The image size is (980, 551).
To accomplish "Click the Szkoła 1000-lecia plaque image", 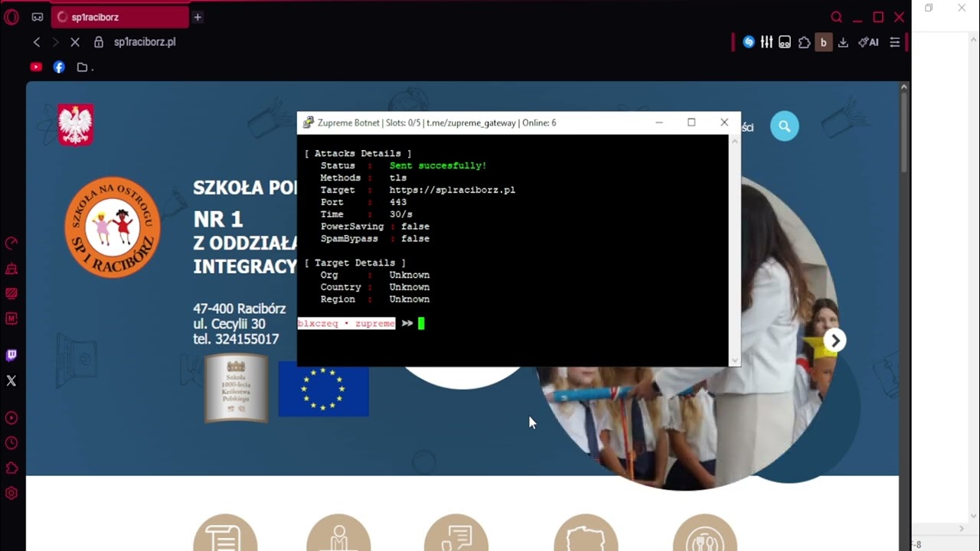I will [237, 388].
